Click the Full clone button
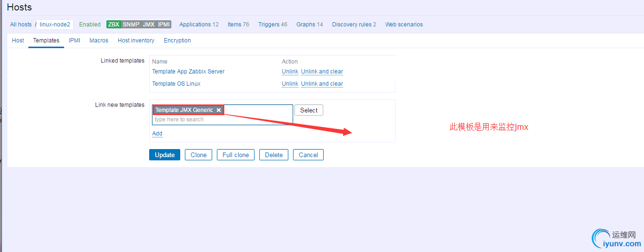644x252 pixels. pos(235,155)
